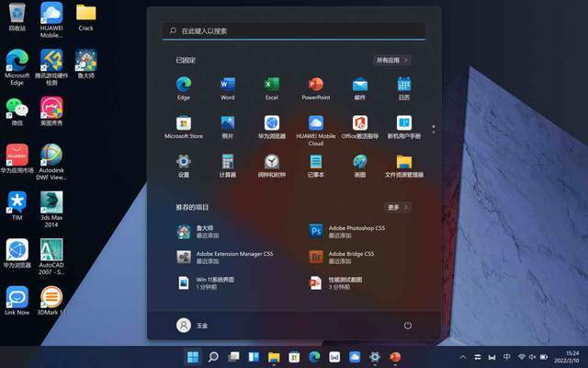Screen dimensions: 588x368
Task: Open Settings gear on the taskbar
Action: click(x=375, y=357)
